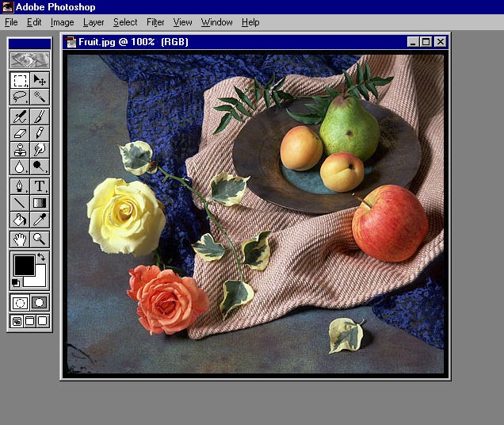Screen dimensions: 504x425
Task: Select the Eyedropper tool
Action: coord(40,220)
